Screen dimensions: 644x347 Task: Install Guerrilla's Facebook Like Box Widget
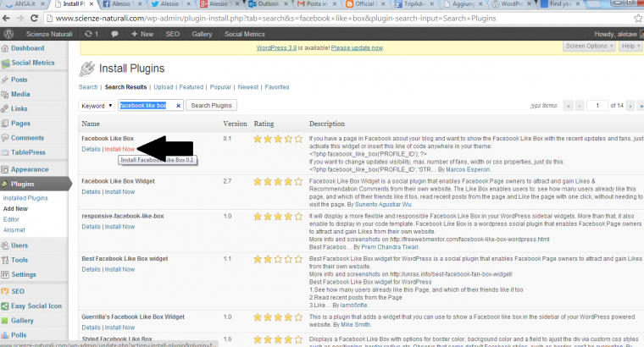119,328
